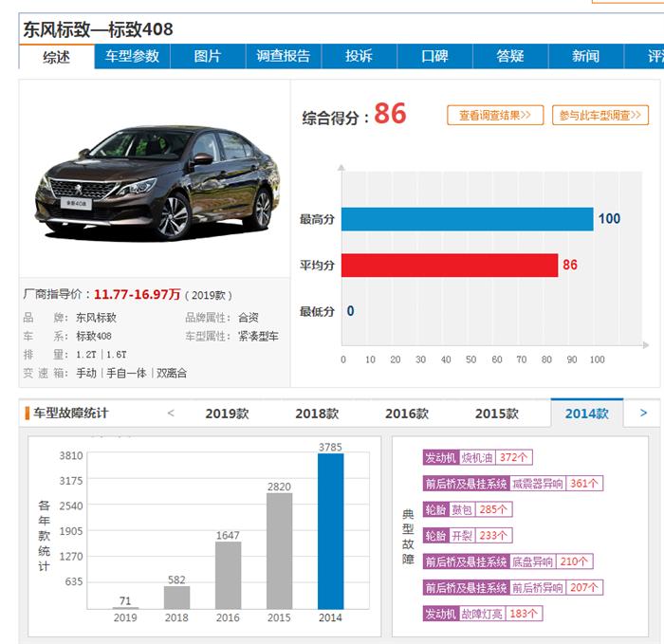Select the 2016款 model year tab
Viewport: 664px width, 644px height.
click(407, 414)
